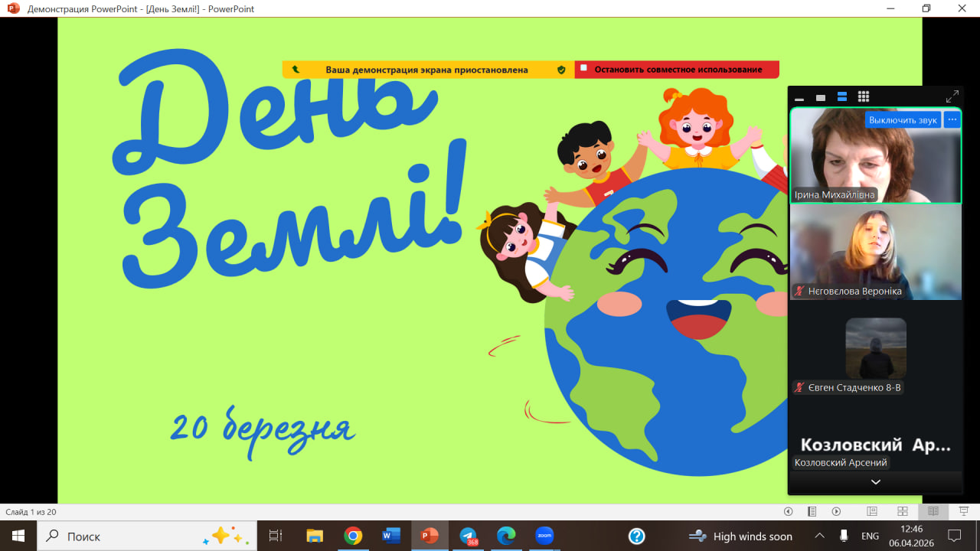Click the green shield security icon in share bar
Screen dimensions: 980x551
coord(561,70)
